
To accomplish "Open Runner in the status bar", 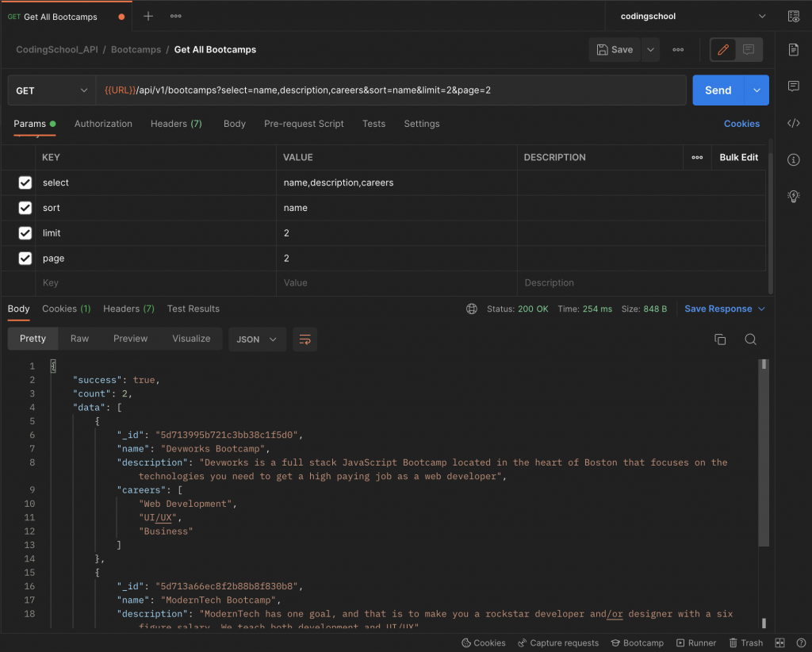I will (696, 642).
